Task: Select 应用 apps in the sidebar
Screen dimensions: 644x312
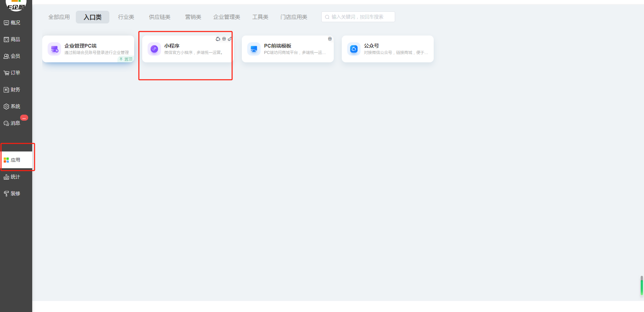Action: point(12,160)
